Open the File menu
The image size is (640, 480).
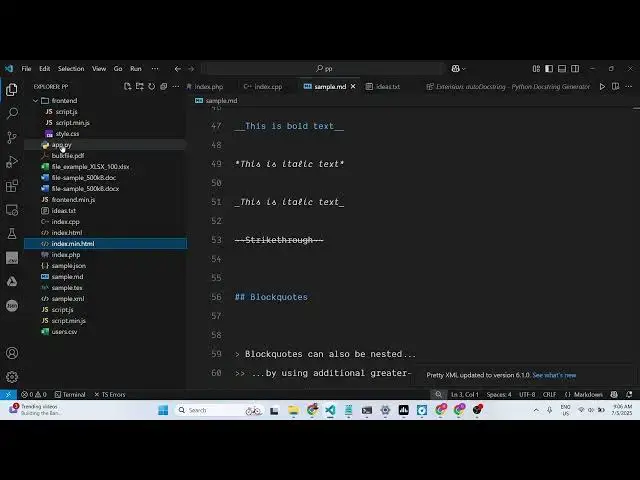[x=27, y=69]
